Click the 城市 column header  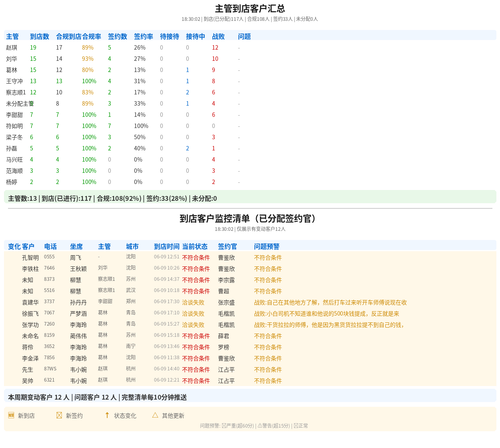click(132, 246)
